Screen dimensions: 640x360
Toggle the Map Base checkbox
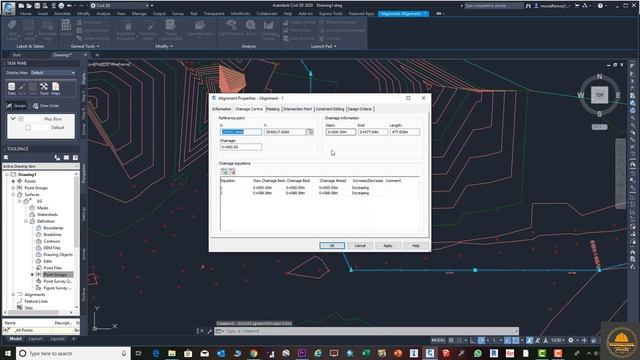click(21, 119)
